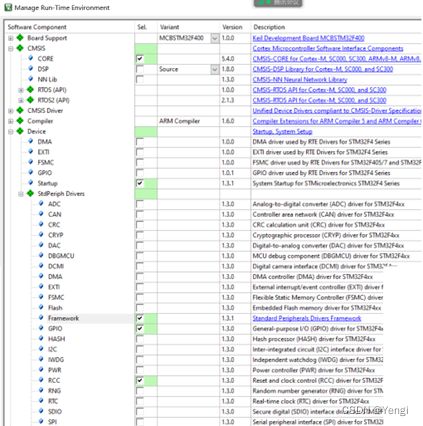Expand the RTOS (API) node

click(x=21, y=90)
